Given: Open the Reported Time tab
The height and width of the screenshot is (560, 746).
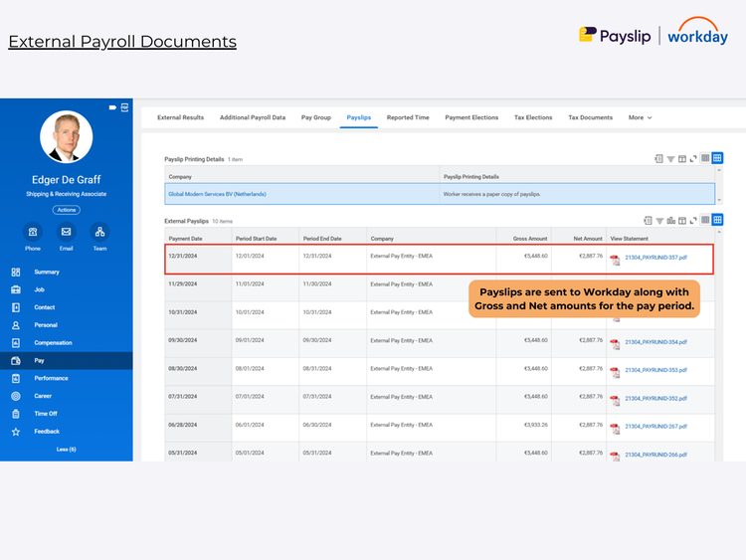Looking at the screenshot, I should click(408, 117).
